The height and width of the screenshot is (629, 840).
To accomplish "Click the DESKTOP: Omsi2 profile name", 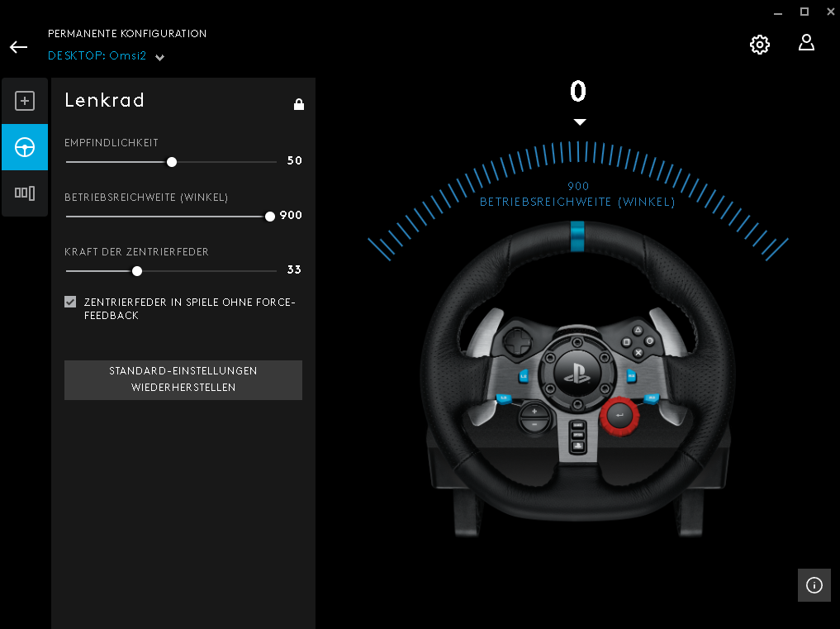I will tap(98, 56).
